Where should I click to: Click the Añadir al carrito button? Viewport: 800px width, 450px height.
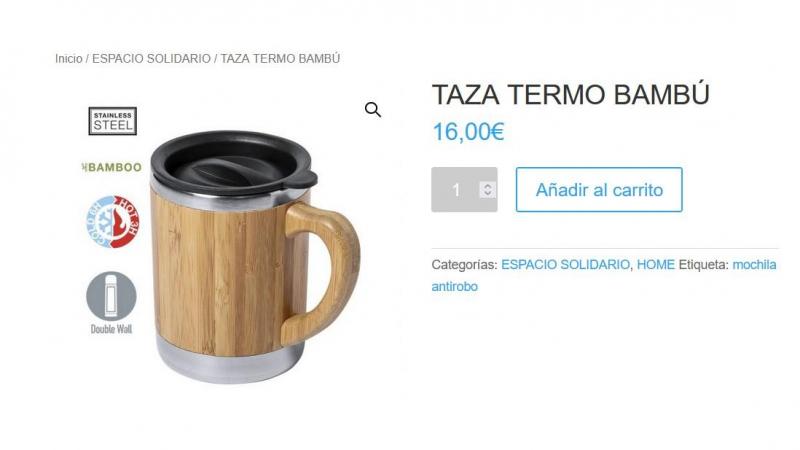point(599,189)
